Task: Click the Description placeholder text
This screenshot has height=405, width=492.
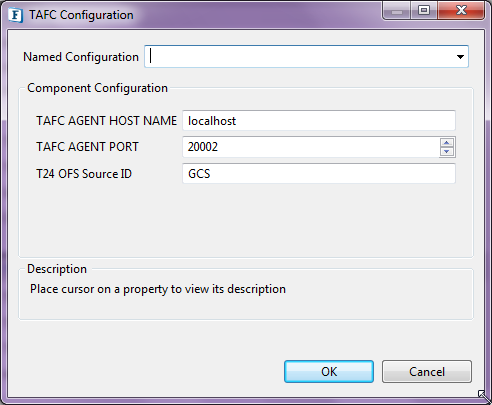Action: pyautogui.click(x=158, y=289)
